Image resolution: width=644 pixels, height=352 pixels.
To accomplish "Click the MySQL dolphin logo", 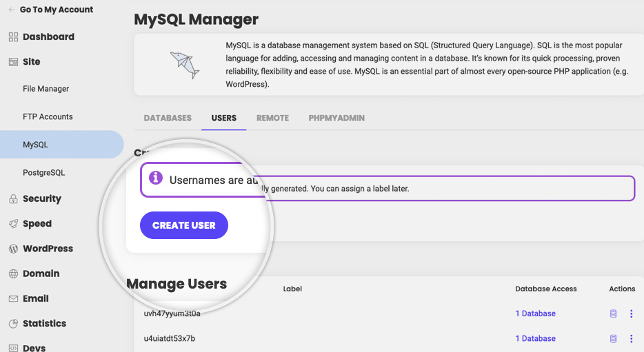I will [x=185, y=65].
